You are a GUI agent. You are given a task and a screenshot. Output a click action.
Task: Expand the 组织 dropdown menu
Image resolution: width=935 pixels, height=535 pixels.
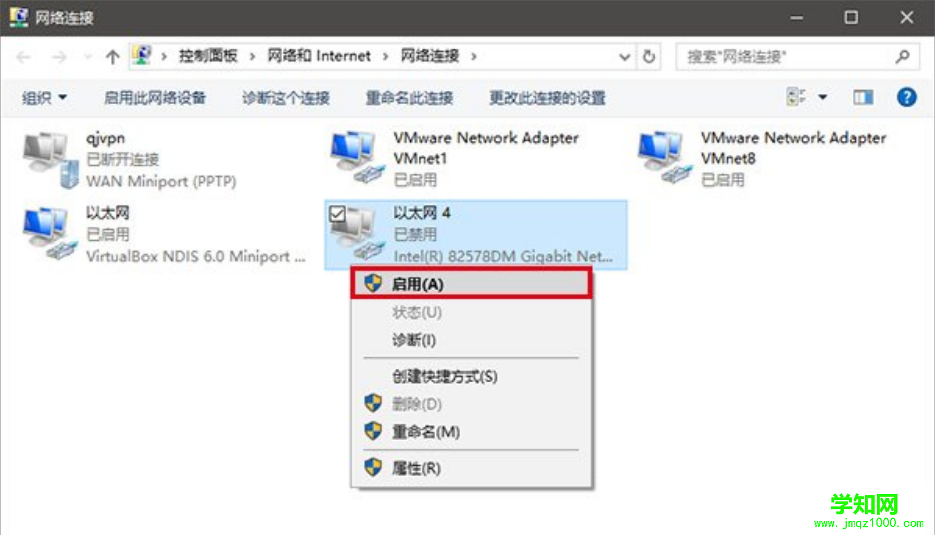44,97
